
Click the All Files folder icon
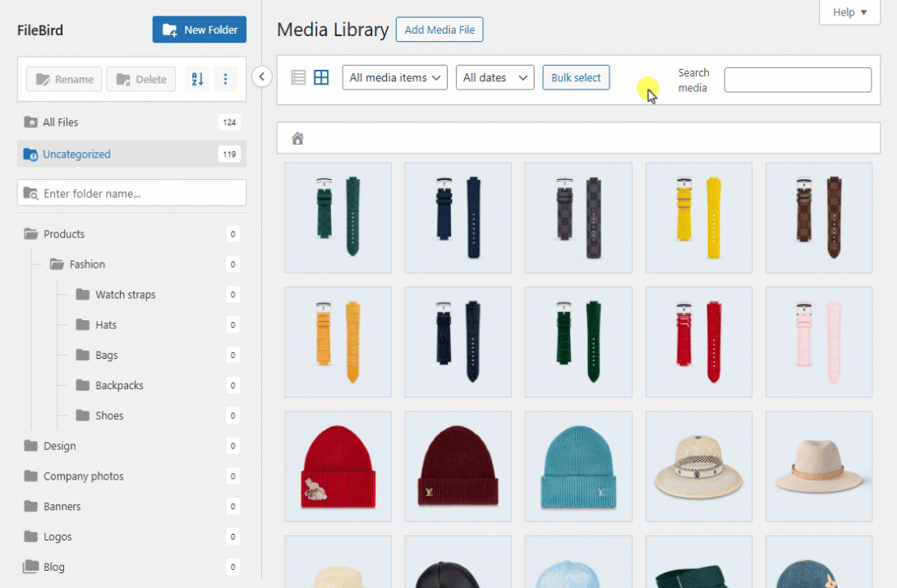tap(31, 122)
